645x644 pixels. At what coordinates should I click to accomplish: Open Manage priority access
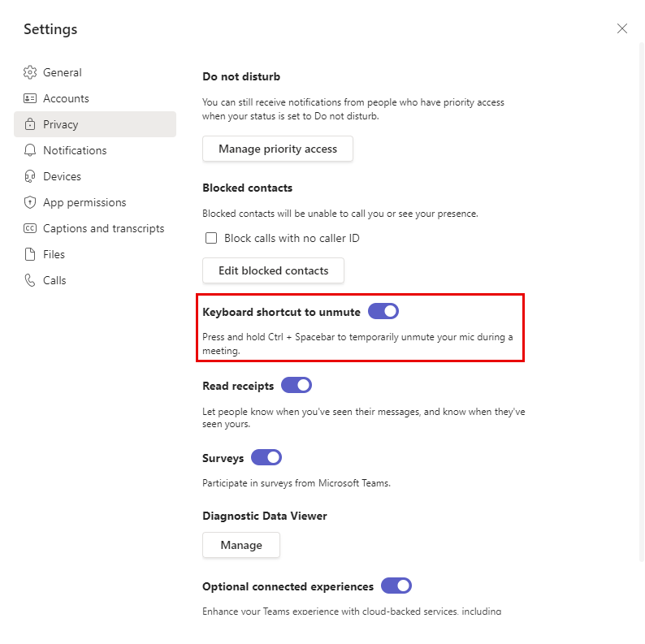pyautogui.click(x=278, y=149)
